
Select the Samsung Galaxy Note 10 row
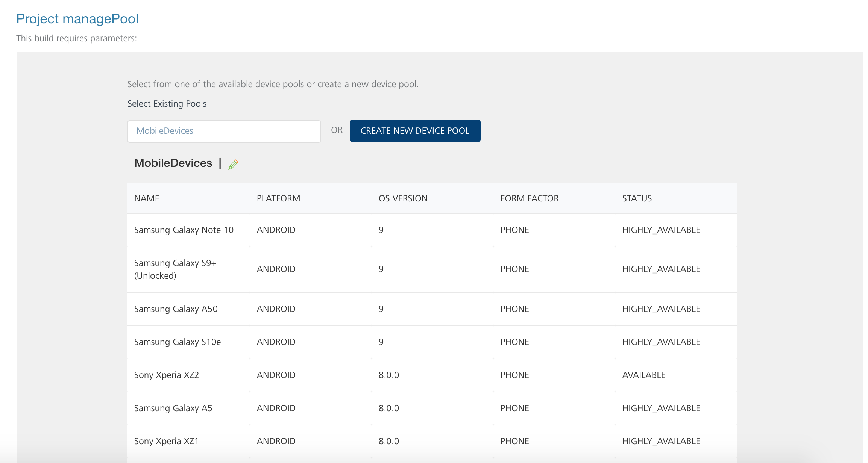point(184,230)
